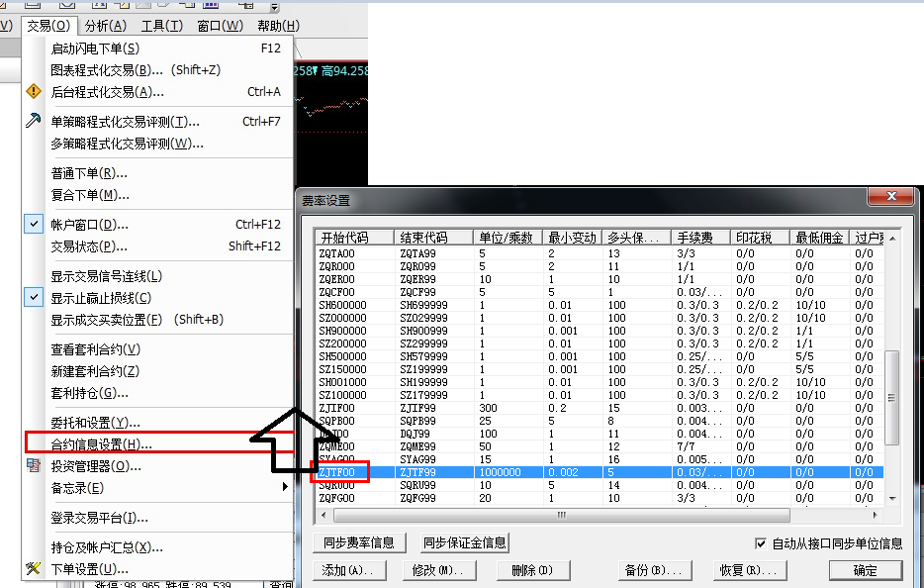
Task: Sort by 单位/乘数 column header
Action: [x=508, y=238]
